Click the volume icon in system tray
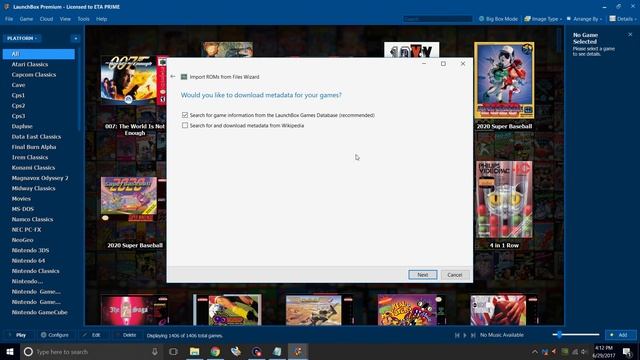Viewport: 640px width, 360px height. 584,351
